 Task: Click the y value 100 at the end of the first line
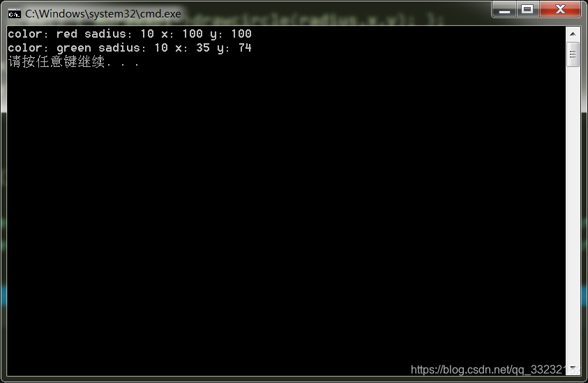point(241,33)
